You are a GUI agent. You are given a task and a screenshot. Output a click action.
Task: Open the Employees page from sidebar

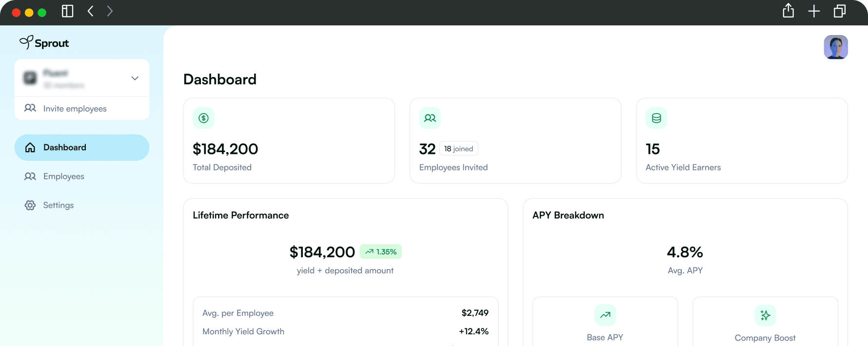pos(63,176)
